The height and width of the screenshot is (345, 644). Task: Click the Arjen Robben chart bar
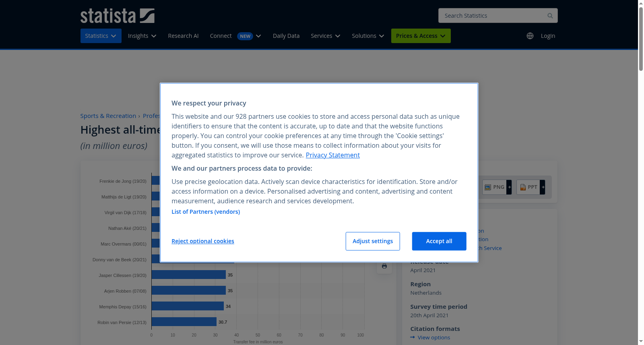(x=189, y=290)
